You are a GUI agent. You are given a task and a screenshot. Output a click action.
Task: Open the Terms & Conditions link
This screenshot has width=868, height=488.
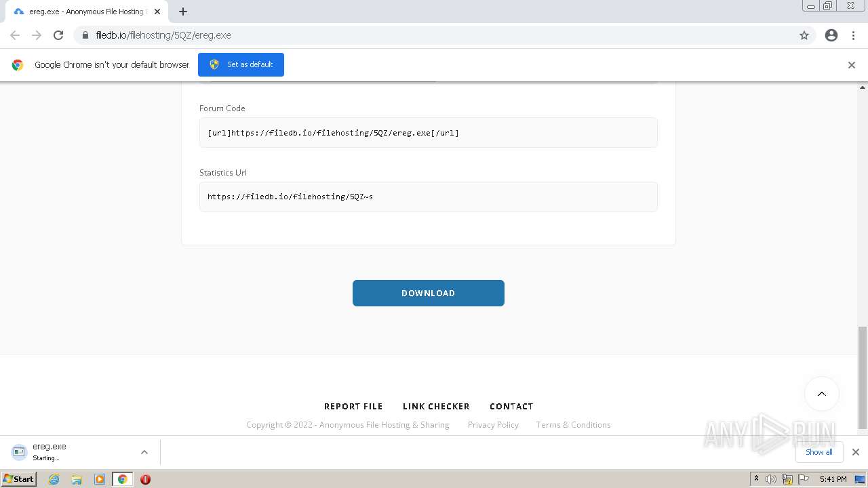click(574, 425)
